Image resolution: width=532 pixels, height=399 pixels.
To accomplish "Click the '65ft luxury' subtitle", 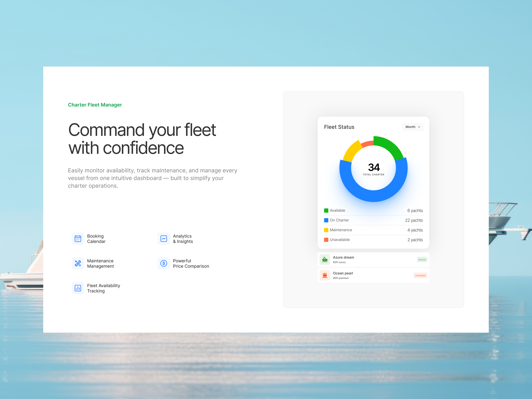I will click(x=339, y=262).
